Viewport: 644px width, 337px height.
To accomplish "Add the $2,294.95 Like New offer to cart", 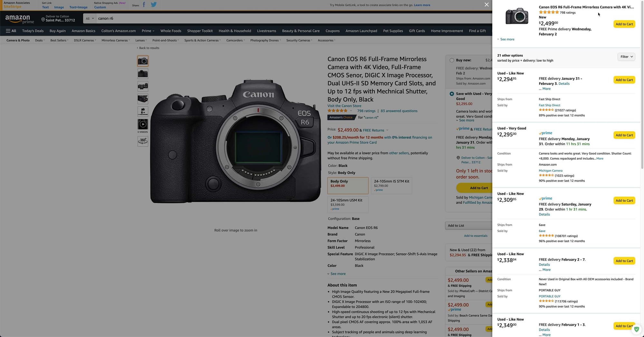I will coord(624,80).
